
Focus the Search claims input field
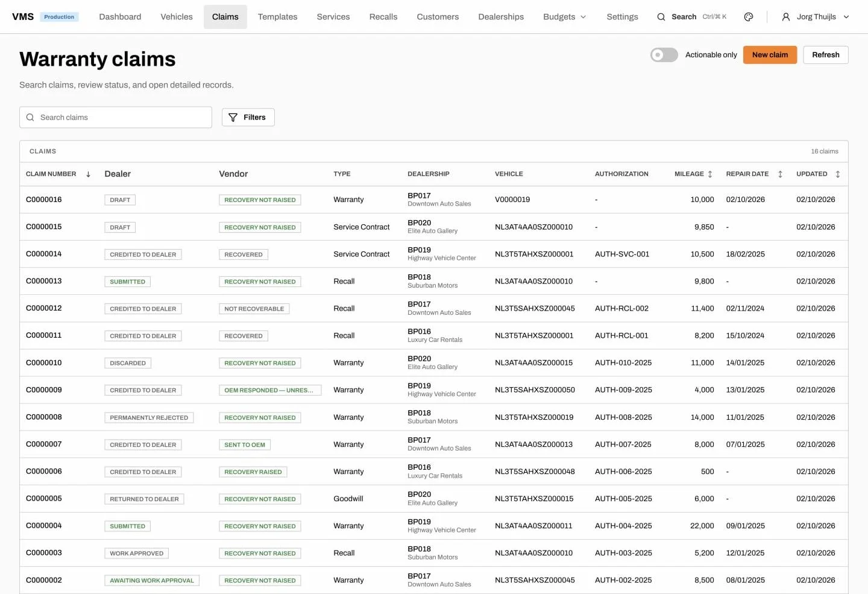click(116, 118)
